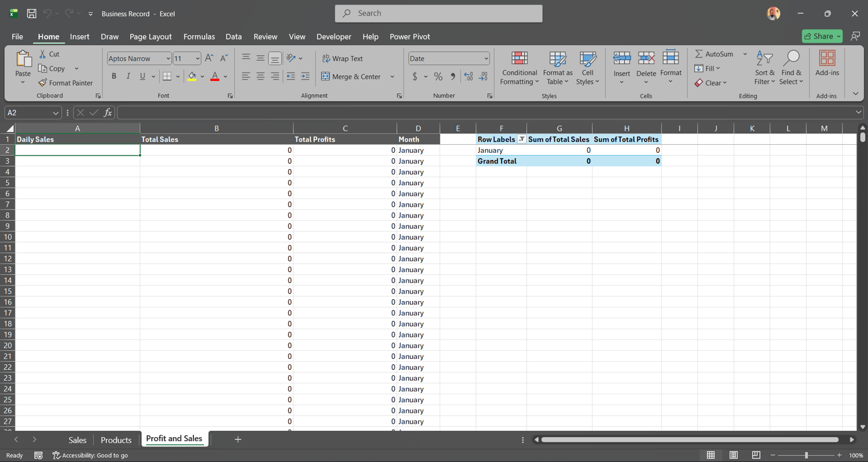The image size is (868, 462).
Task: Click the zoom slider handle
Action: (x=806, y=455)
